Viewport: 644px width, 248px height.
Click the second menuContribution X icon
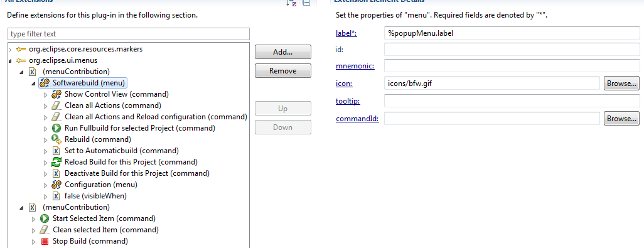point(33,207)
